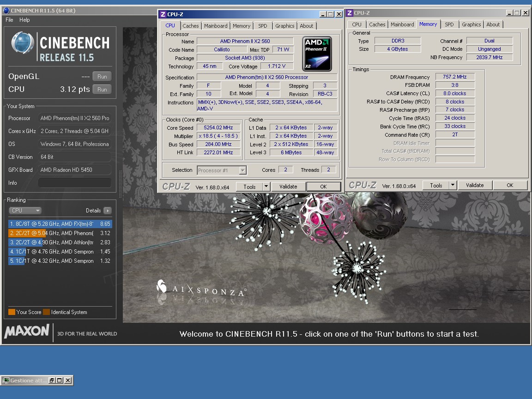532x399 pixels.
Task: Click the Command Rate value 2T
Action: pos(454,135)
